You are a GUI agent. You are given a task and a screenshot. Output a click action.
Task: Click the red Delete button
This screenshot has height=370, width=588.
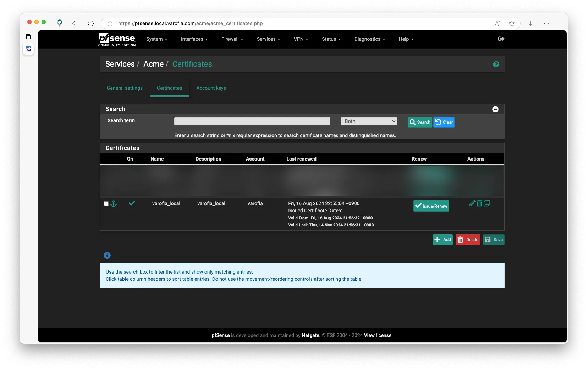click(x=468, y=240)
